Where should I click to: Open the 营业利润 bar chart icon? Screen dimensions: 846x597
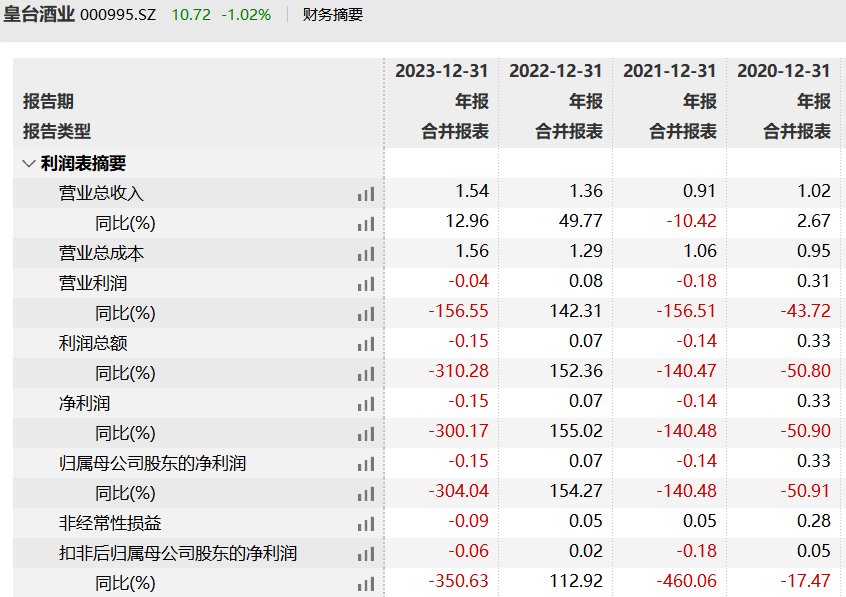click(x=366, y=284)
